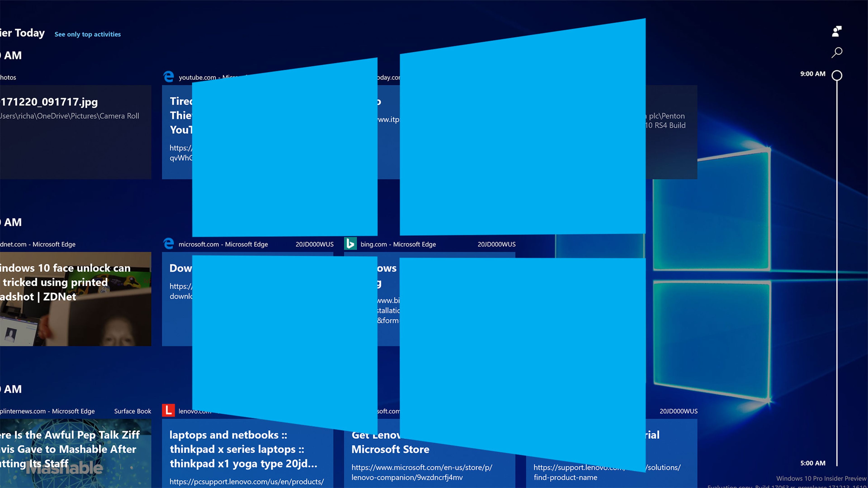
Task: Click the Bing icon beside bing.com
Action: (x=350, y=244)
